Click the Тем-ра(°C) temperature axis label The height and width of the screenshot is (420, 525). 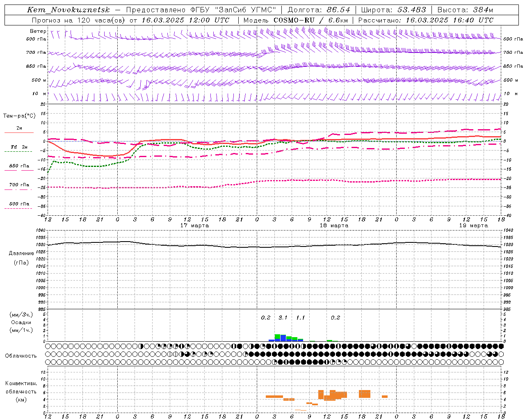19,116
